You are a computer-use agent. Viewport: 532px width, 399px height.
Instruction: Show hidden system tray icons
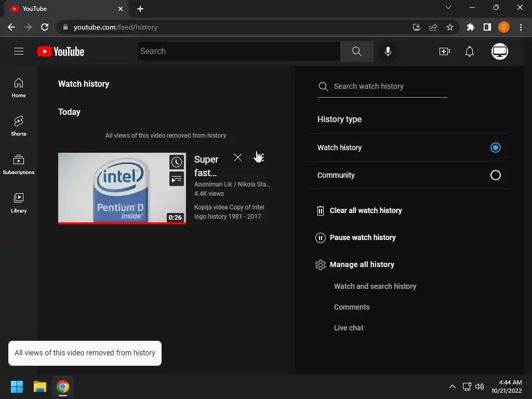[453, 387]
